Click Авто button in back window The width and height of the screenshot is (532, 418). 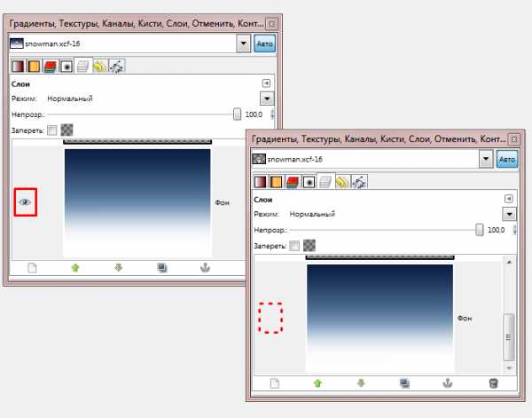(264, 43)
